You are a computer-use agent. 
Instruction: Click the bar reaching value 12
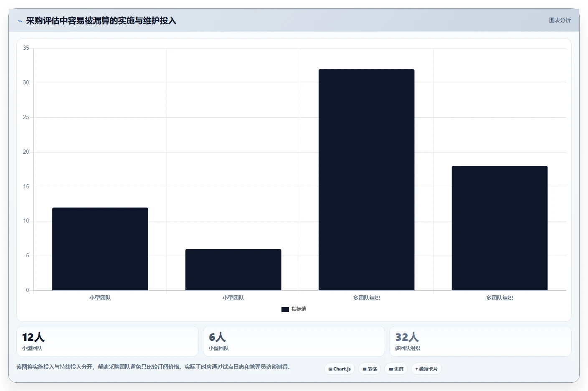tap(100, 249)
